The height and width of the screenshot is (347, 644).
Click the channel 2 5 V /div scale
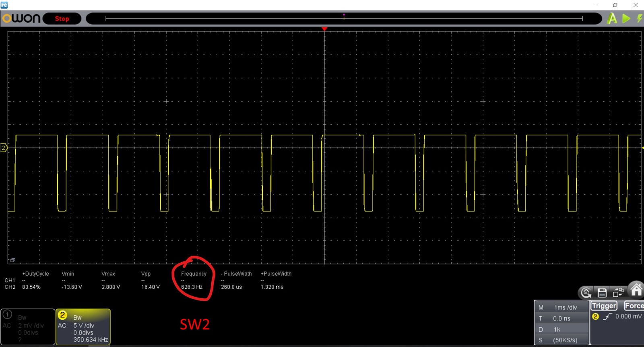[84, 326]
